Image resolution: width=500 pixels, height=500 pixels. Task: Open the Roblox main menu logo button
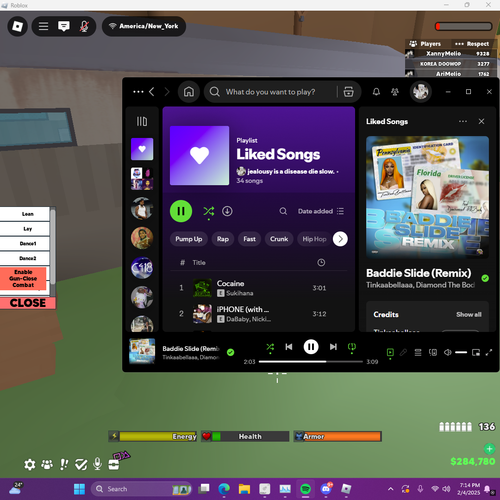(17, 26)
